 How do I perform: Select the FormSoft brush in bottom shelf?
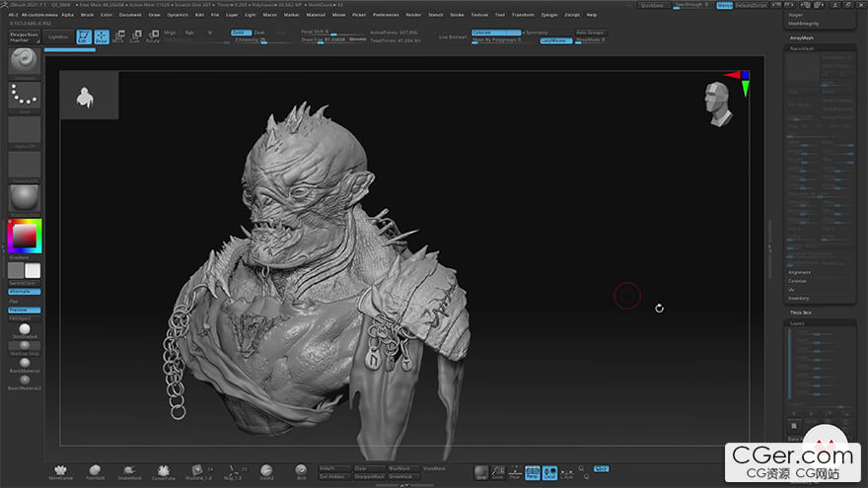click(96, 472)
